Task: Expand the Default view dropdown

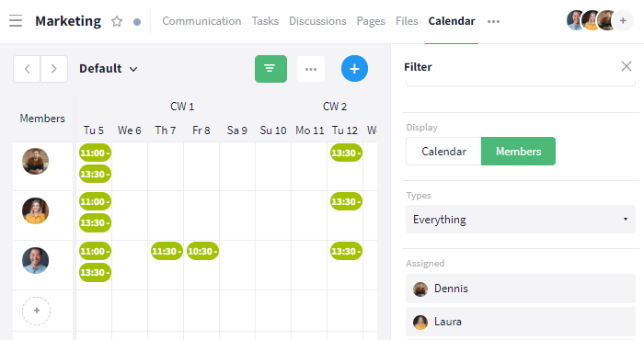Action: pos(109,69)
